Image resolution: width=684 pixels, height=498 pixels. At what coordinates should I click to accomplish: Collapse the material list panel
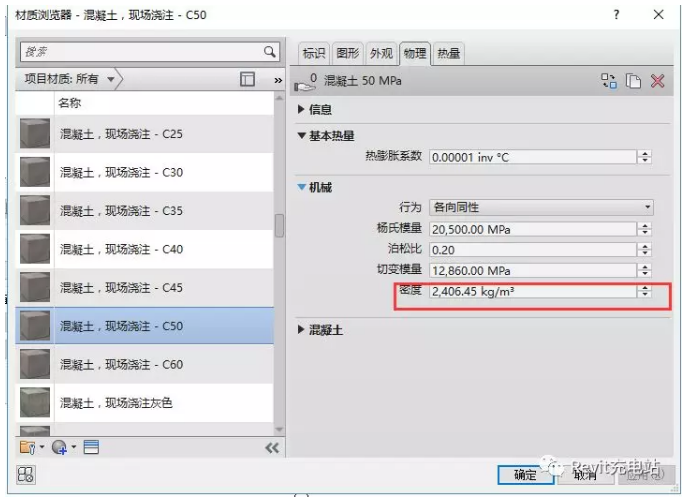(272, 448)
